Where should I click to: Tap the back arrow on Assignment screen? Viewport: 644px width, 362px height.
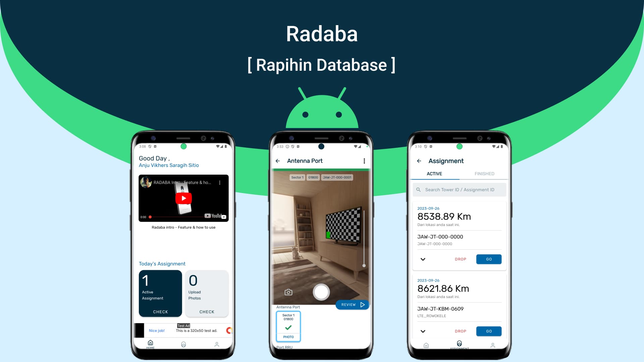tap(419, 161)
